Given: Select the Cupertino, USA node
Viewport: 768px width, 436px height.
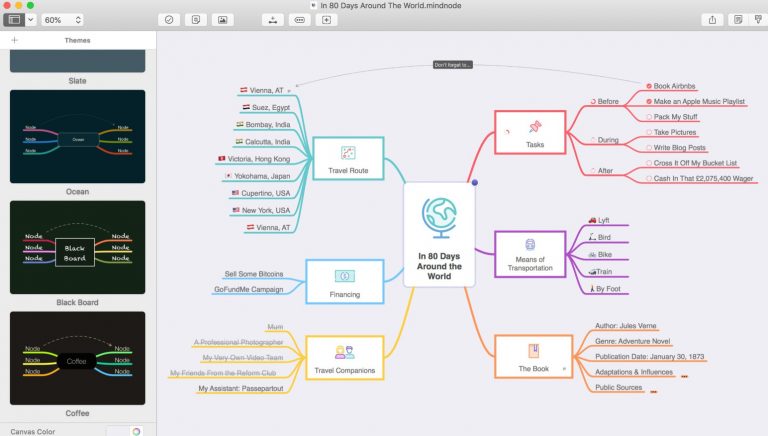Looking at the screenshot, I should [x=261, y=194].
